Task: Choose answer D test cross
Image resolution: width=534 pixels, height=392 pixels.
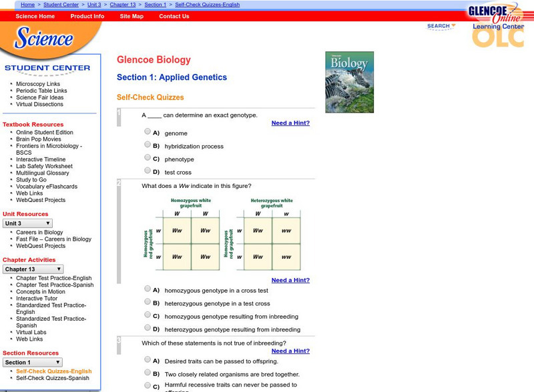Action: coord(148,170)
